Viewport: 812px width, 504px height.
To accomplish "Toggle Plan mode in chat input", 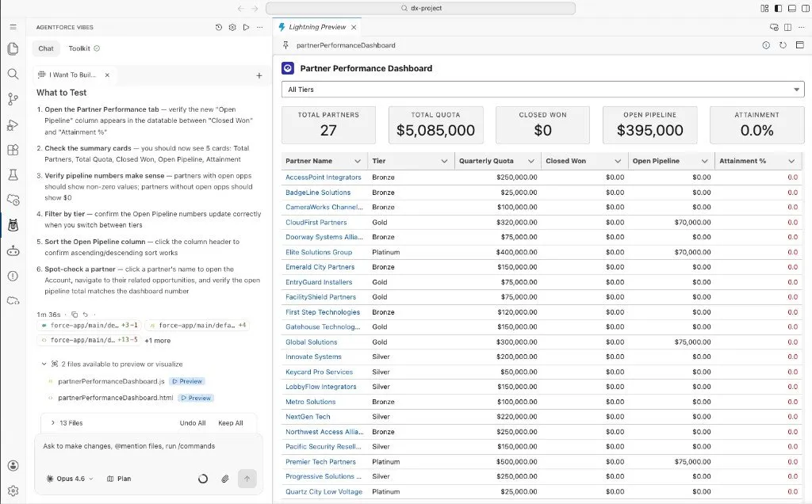I will pyautogui.click(x=119, y=479).
